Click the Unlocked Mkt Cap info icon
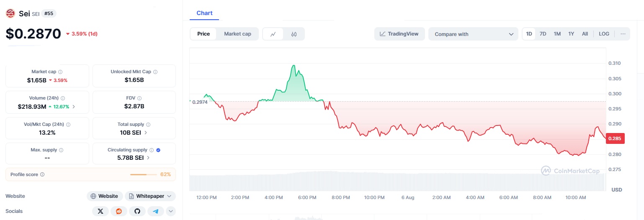The width and height of the screenshot is (644, 220). (x=155, y=72)
